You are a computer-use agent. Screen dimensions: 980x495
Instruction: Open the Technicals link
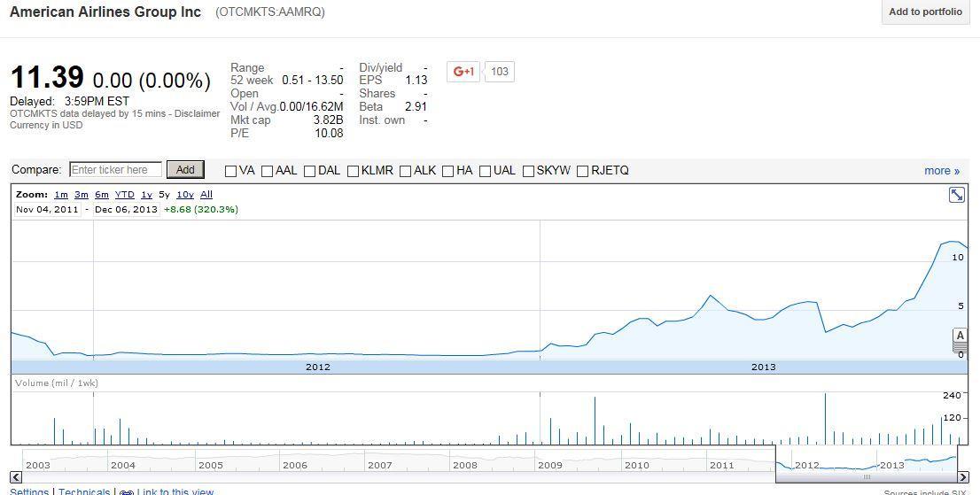[84, 491]
